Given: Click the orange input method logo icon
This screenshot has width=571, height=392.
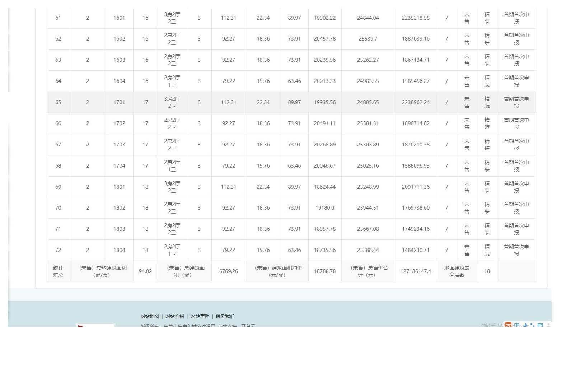Looking at the screenshot, I should pos(508,325).
